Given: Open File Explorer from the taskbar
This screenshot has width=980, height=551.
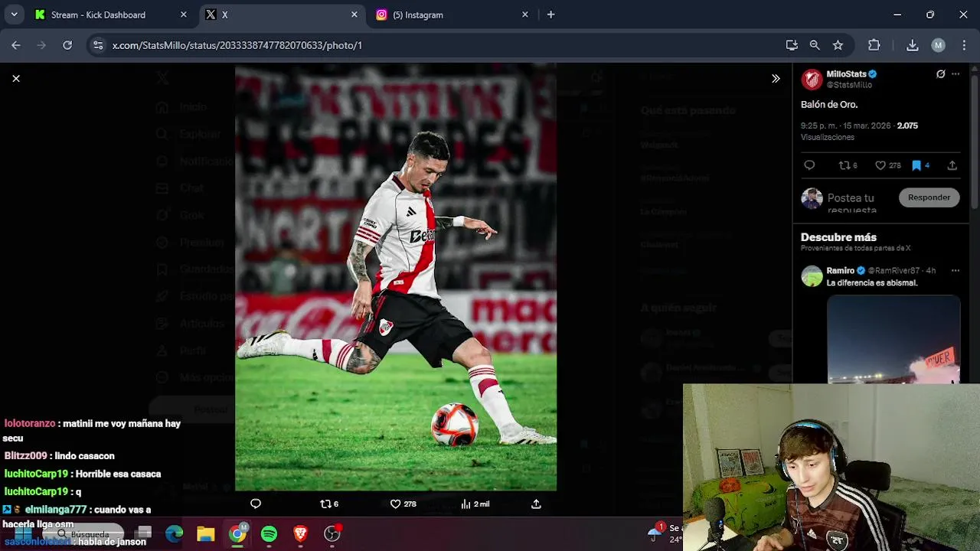Looking at the screenshot, I should [x=206, y=534].
